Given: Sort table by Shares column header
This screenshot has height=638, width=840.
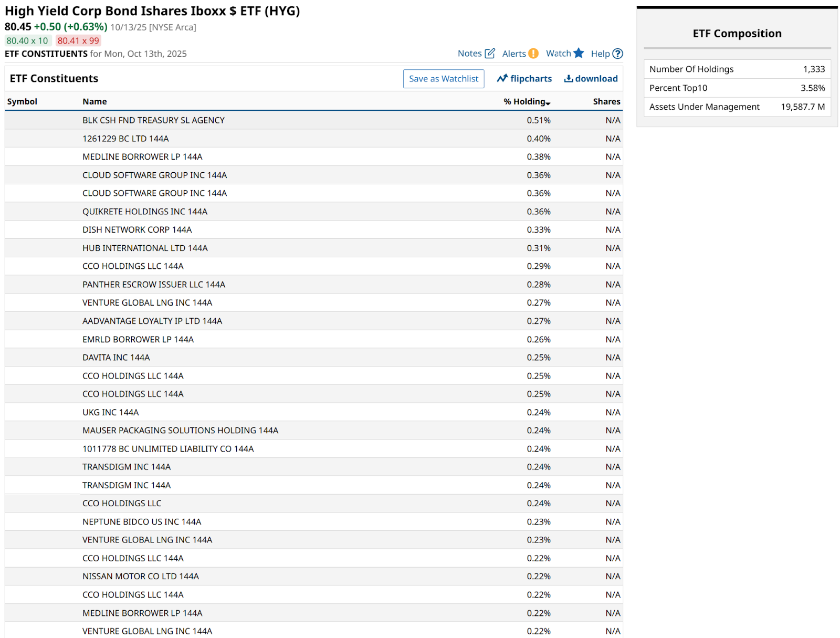Looking at the screenshot, I should click(606, 101).
